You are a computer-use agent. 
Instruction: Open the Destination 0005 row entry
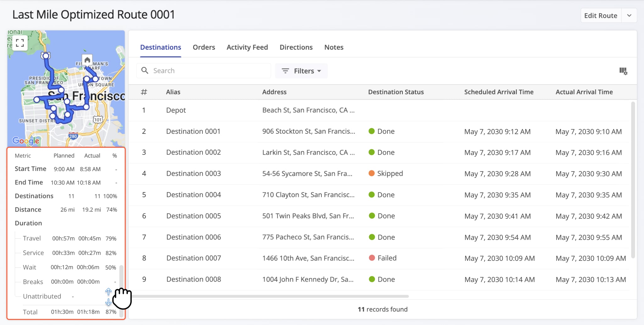[x=193, y=216]
